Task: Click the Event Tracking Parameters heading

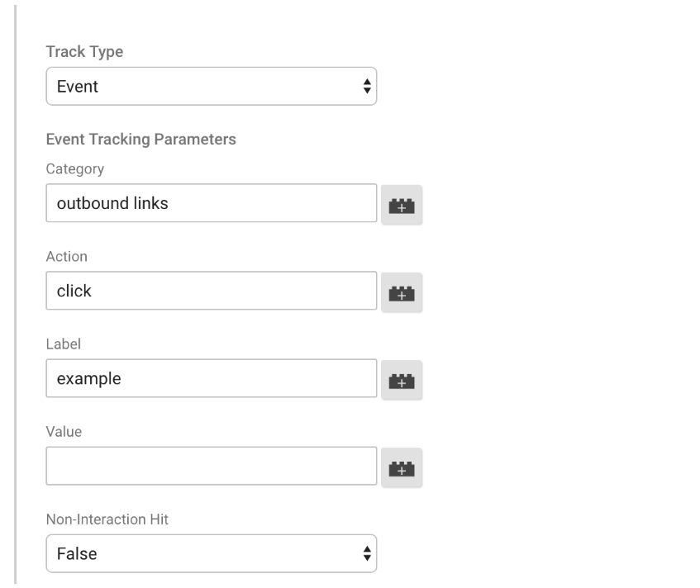Action: tap(140, 140)
